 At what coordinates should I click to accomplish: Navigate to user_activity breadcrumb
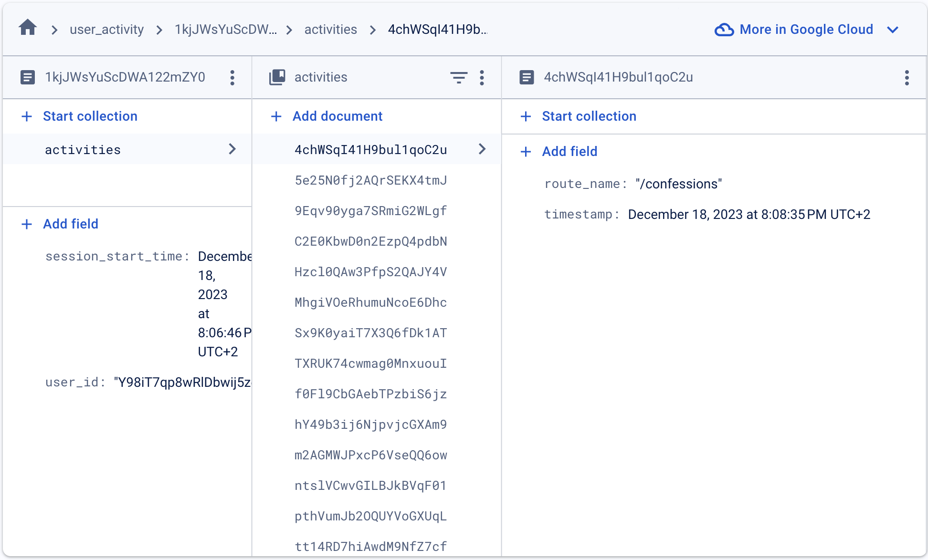pos(106,30)
